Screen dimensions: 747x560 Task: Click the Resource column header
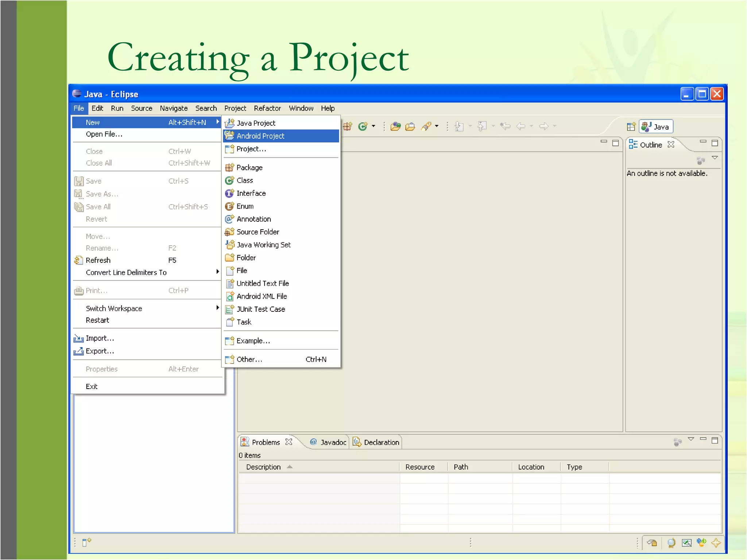pyautogui.click(x=424, y=467)
